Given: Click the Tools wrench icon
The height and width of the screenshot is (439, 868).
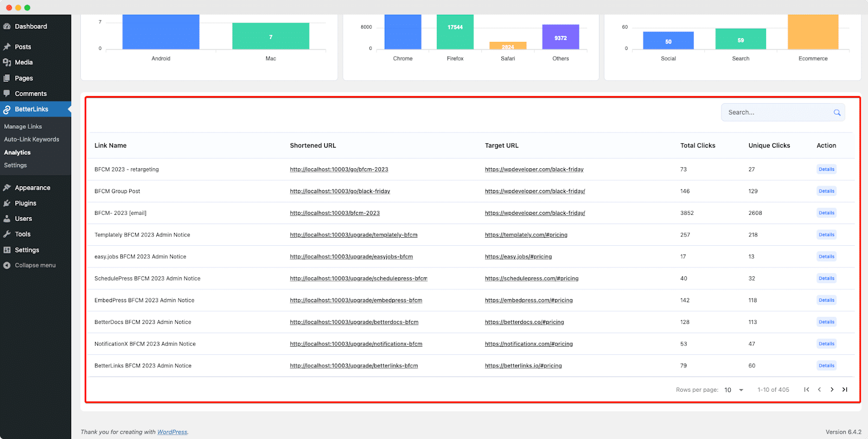Looking at the screenshot, I should tap(7, 234).
